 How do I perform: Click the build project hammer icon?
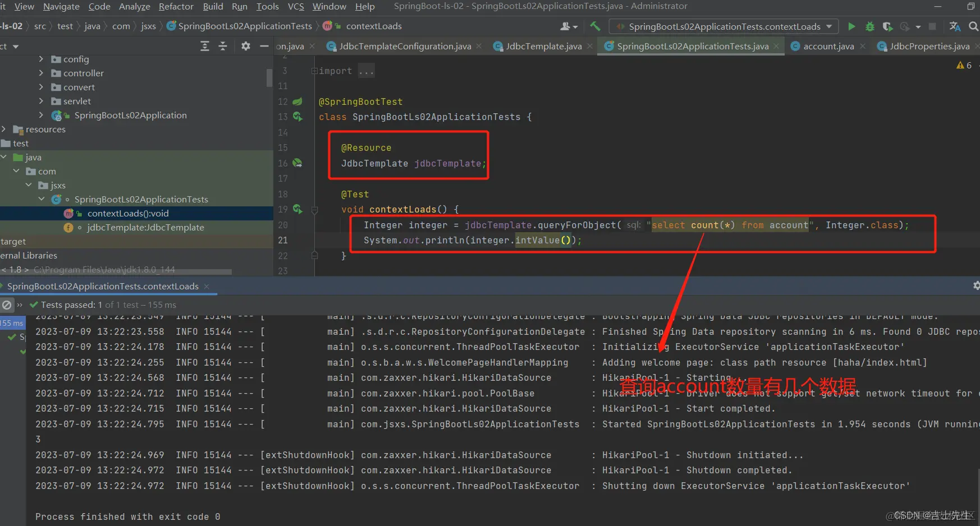click(596, 26)
